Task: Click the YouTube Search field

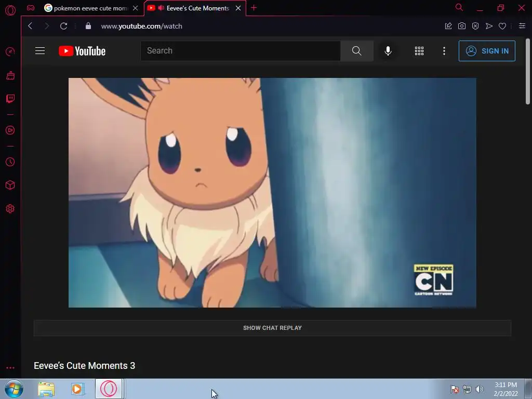Action: tap(241, 51)
